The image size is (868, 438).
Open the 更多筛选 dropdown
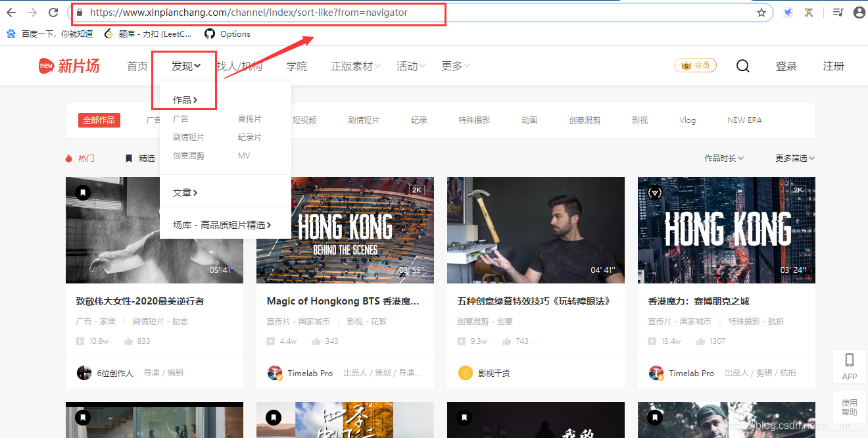point(795,158)
